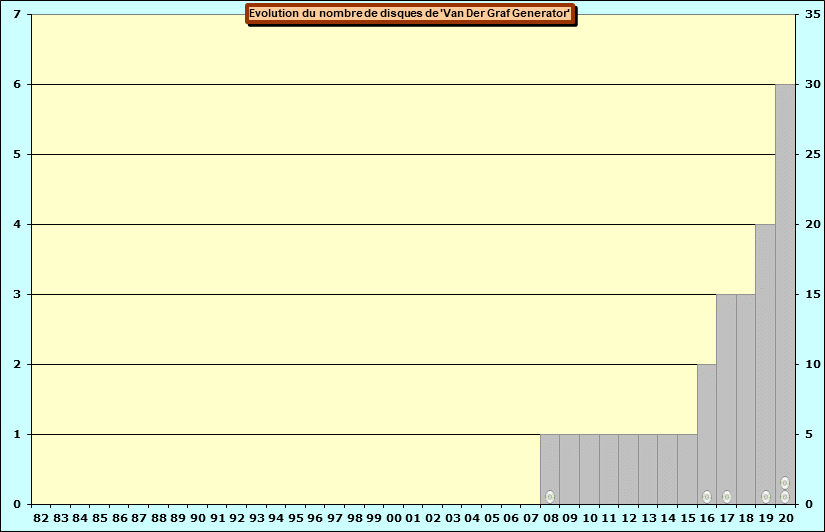This screenshot has width=825, height=532.
Task: Click the right axis value 35
Action: click(x=813, y=14)
